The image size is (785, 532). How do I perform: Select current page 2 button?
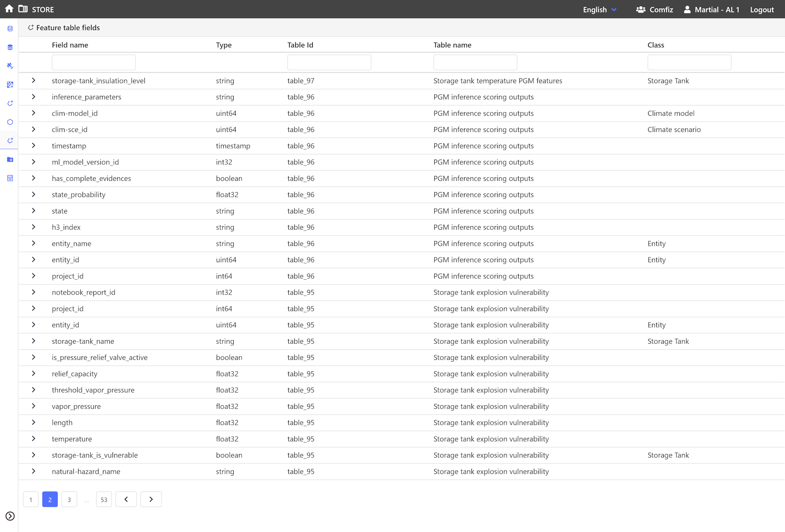[50, 499]
